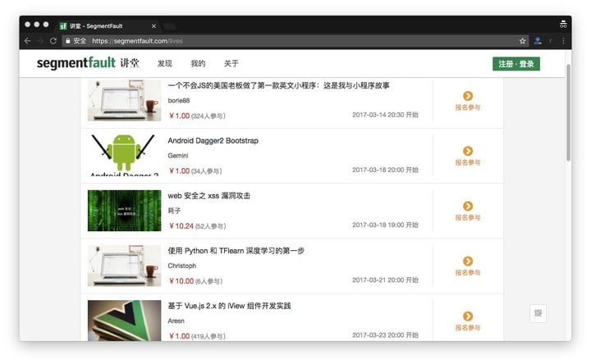This screenshot has height=364, width=591.
Task: Click the orange arrow icon for Android Dagger2 course
Action: (468, 151)
